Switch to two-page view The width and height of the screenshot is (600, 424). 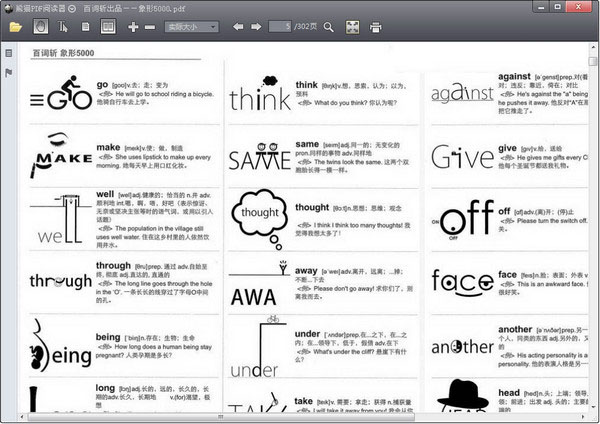108,27
